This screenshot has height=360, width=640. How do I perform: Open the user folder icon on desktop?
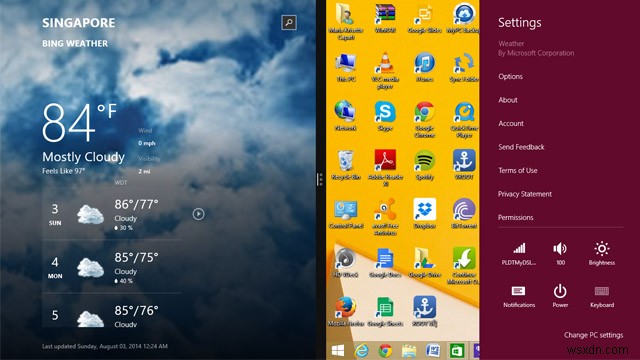click(x=346, y=21)
